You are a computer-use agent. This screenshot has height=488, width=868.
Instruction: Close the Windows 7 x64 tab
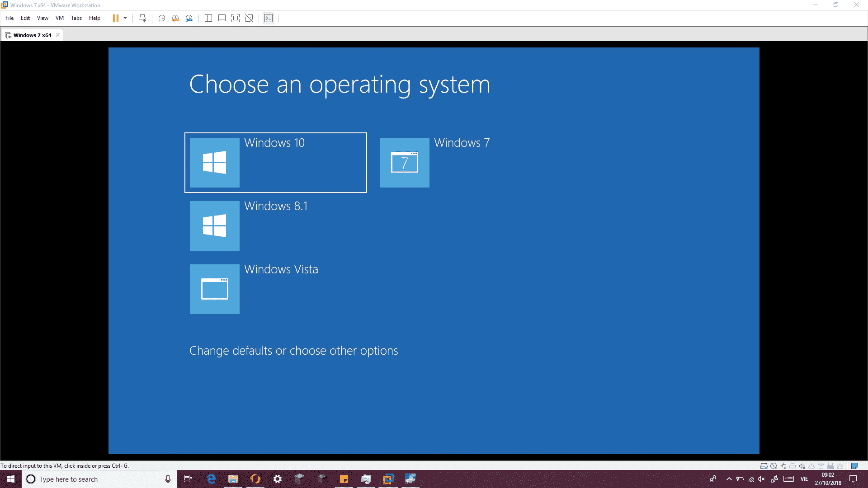(58, 35)
